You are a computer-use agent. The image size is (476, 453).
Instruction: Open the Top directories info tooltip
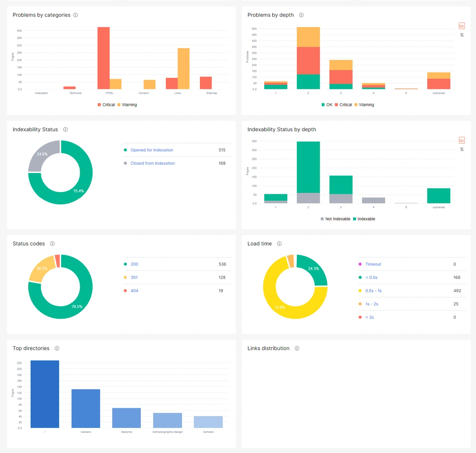pos(57,348)
